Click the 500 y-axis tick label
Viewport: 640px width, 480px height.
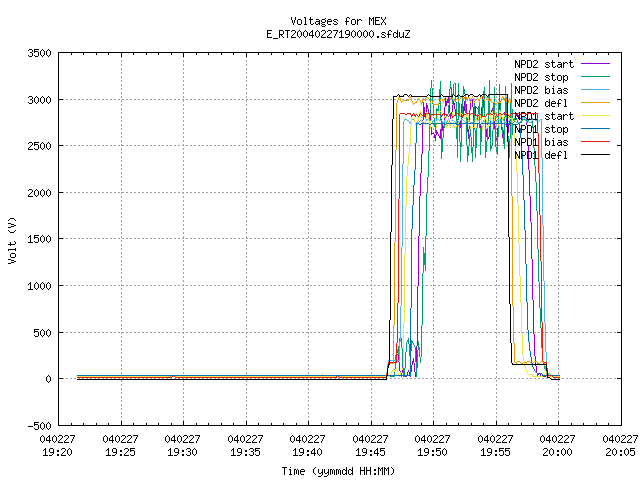42,333
